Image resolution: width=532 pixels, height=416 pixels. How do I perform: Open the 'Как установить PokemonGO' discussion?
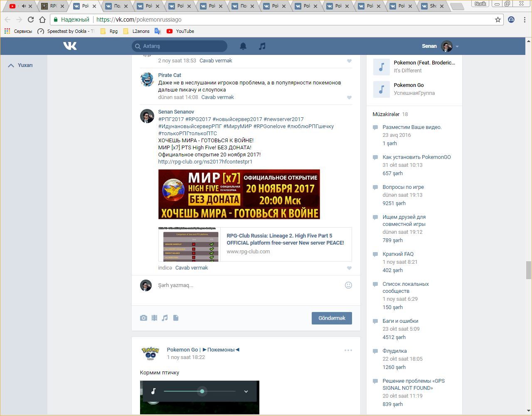(x=416, y=157)
